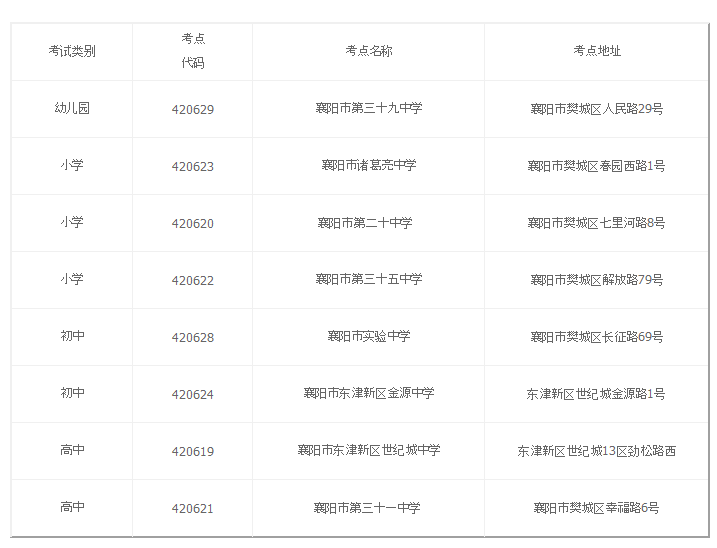This screenshot has width=717, height=548.
Task: Select the 420624 code entry
Action: 192,394
